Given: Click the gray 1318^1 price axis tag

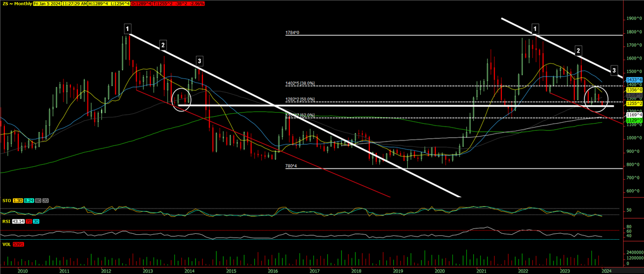Looking at the screenshot, I should click(634, 95).
